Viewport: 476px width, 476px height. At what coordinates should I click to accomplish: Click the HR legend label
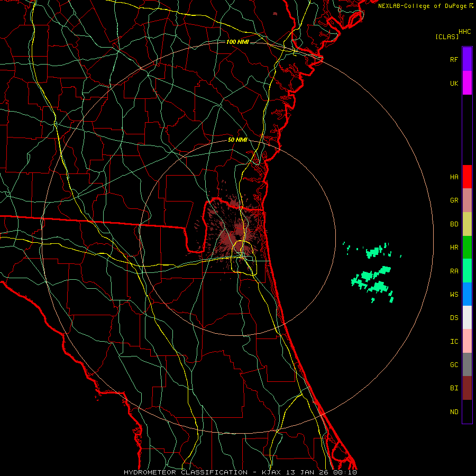454,248
